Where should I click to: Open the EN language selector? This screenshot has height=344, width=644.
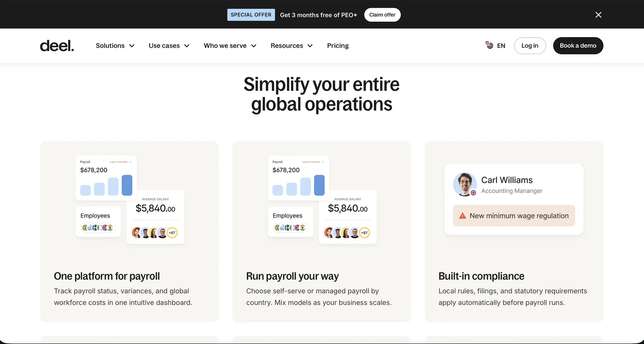tap(495, 46)
